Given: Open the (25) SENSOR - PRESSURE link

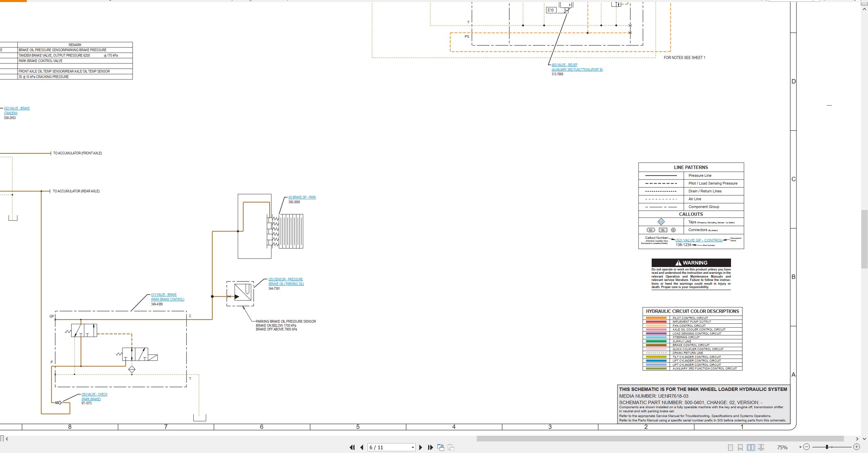Looking at the screenshot, I should [x=286, y=282].
